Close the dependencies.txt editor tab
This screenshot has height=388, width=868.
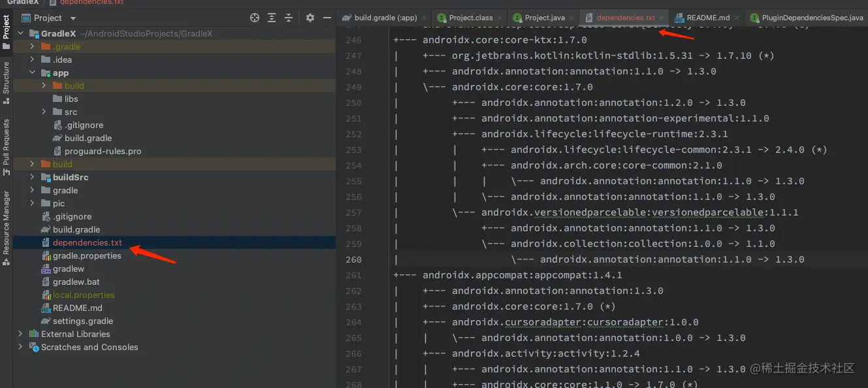pyautogui.click(x=662, y=18)
